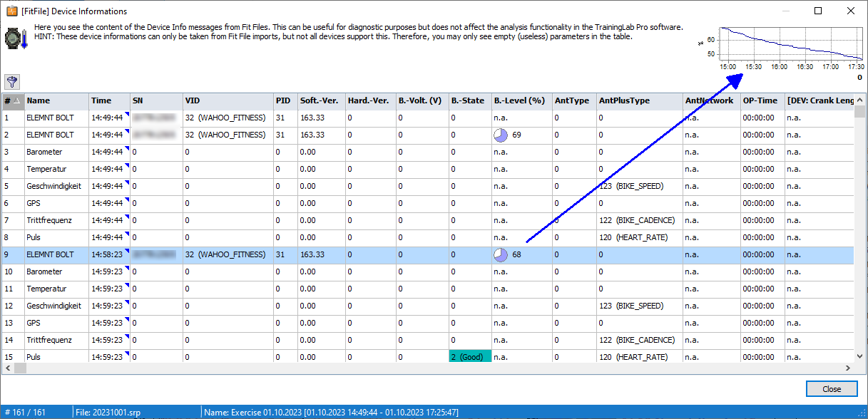Click 32 (WAHOO_FITNESS) cell in row 1
The width and height of the screenshot is (868, 419).
coord(228,118)
